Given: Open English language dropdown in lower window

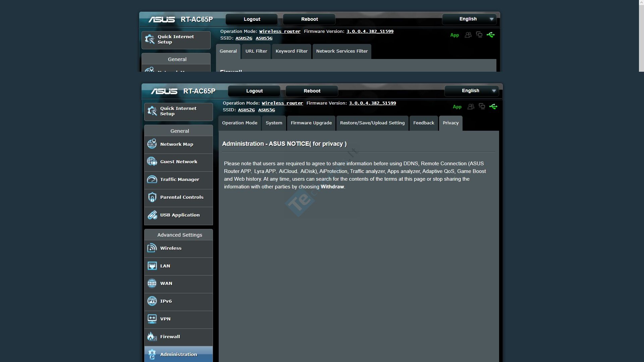Looking at the screenshot, I should tap(471, 91).
